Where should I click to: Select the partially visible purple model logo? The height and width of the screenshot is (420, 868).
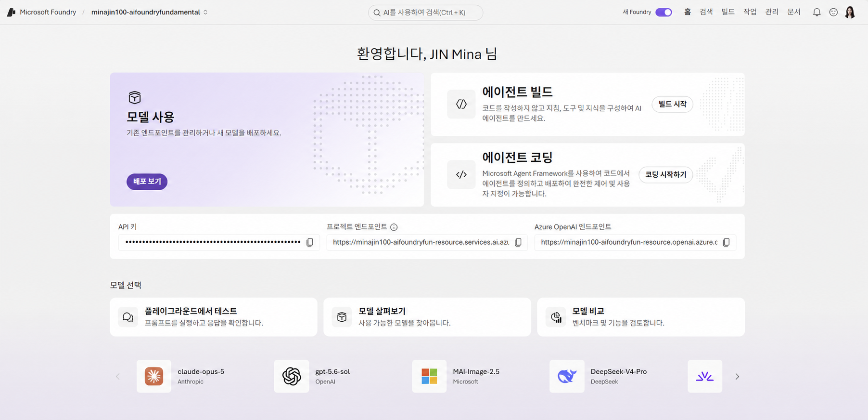[x=705, y=376]
